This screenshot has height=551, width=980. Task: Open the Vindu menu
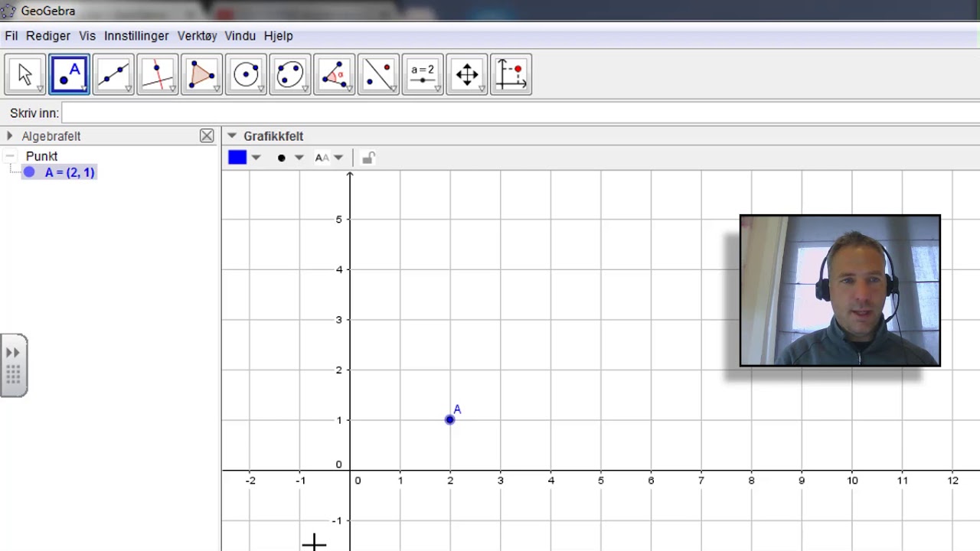[240, 36]
